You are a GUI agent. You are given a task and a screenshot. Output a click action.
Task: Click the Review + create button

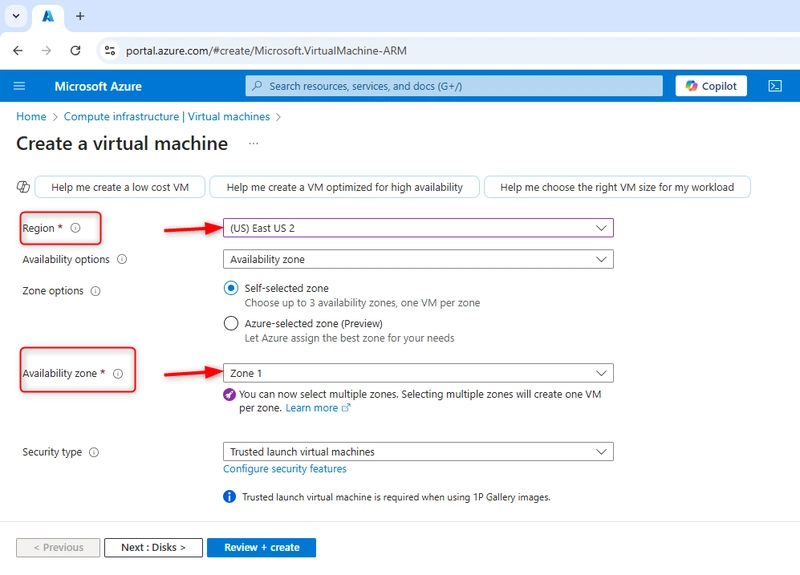click(x=262, y=547)
